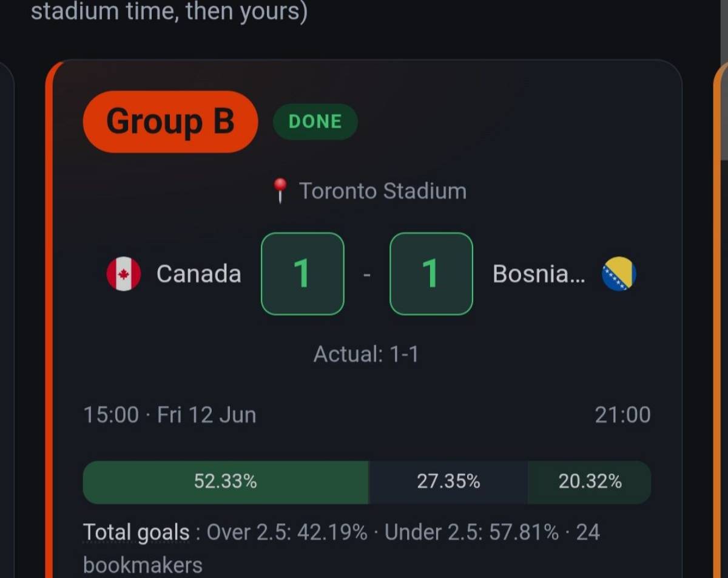Click the 24 bookmakers text
Image resolution: width=728 pixels, height=578 pixels.
[x=342, y=549]
